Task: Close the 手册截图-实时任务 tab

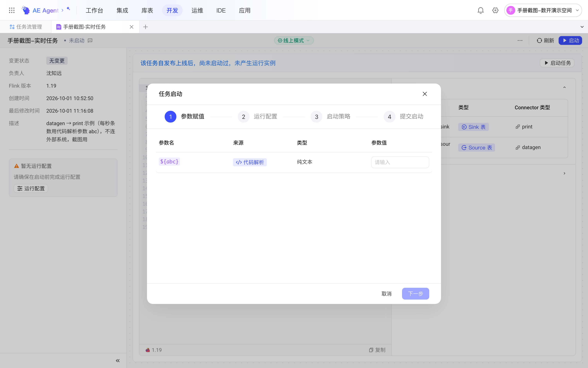Action: pos(131,27)
